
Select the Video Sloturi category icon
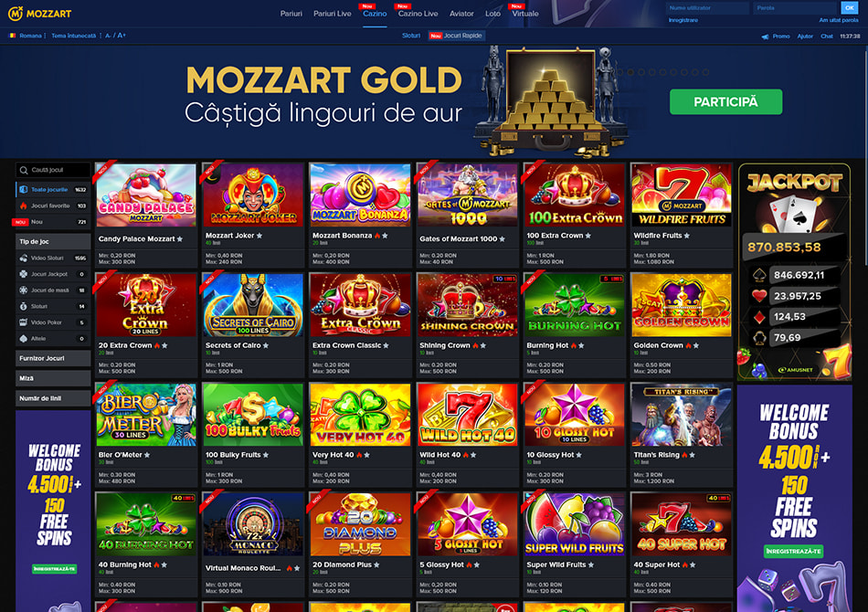click(23, 258)
